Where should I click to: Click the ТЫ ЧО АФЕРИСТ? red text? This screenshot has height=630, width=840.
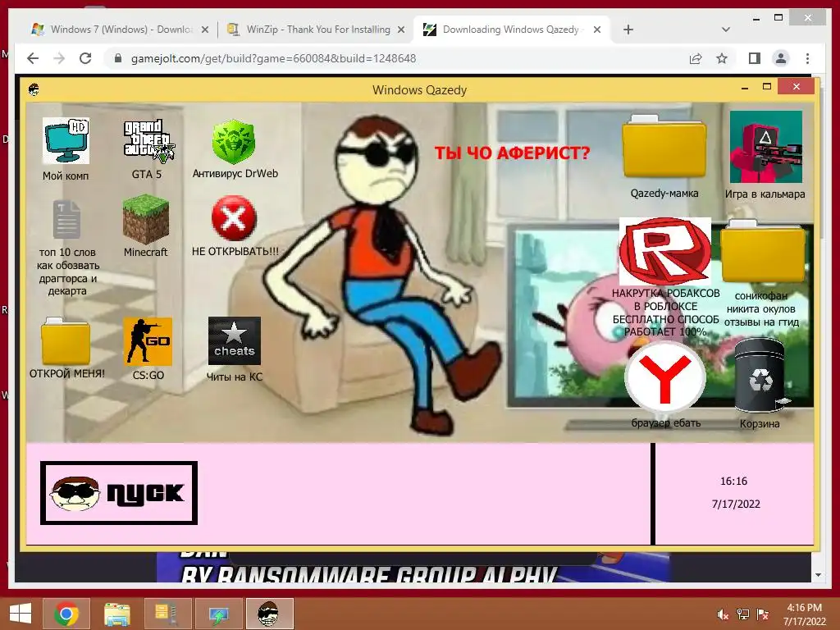coord(512,153)
